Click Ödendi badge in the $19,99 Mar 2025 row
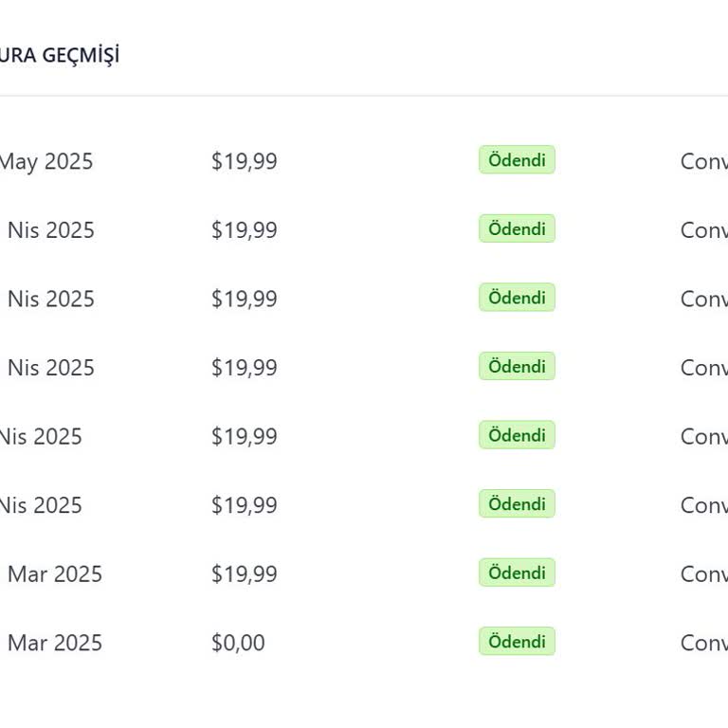Viewport: 728px width, 728px height. click(x=517, y=573)
